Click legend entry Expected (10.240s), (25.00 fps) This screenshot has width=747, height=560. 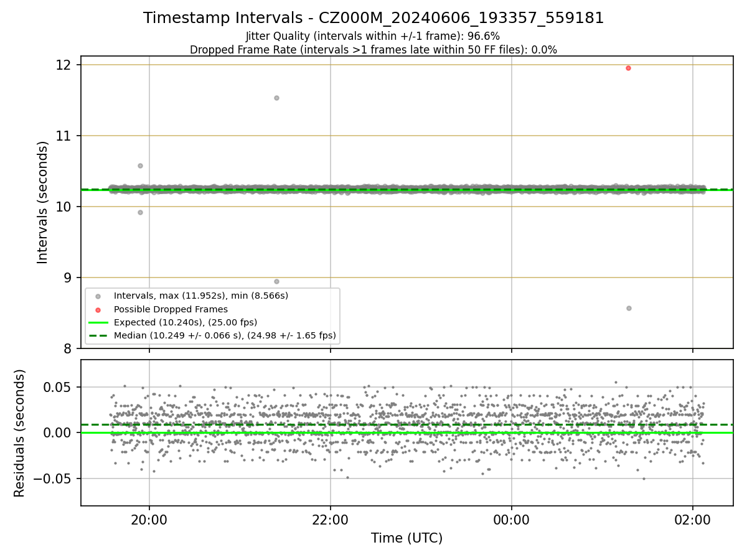pos(186,322)
